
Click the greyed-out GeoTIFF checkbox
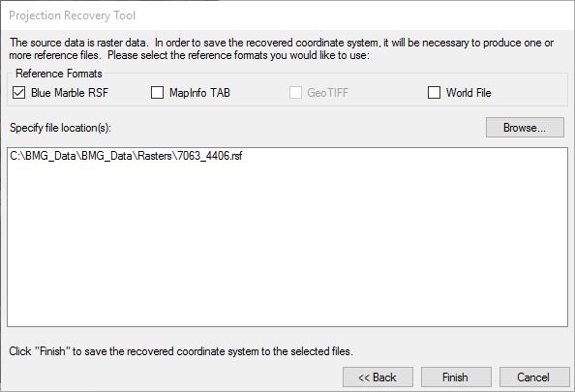[x=295, y=93]
